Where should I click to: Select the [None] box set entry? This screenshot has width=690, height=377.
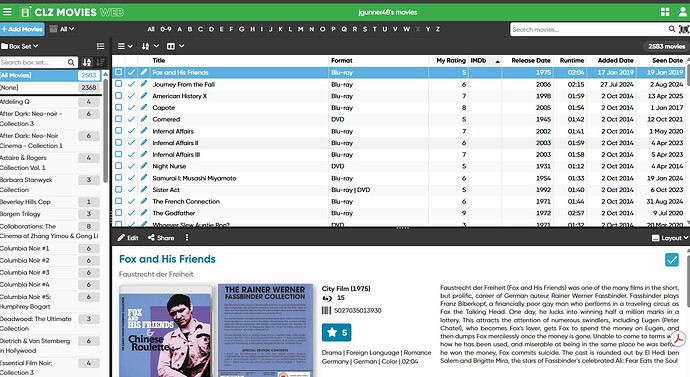click(x=50, y=88)
